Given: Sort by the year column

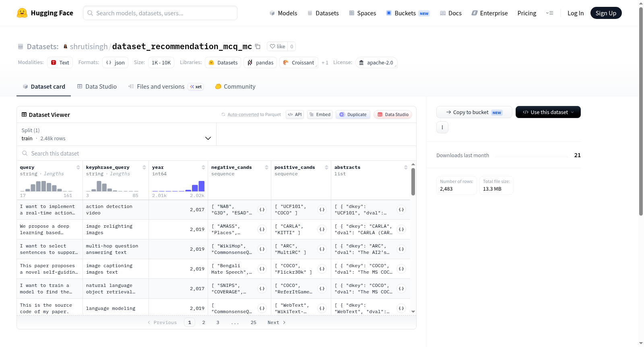Looking at the screenshot, I should pos(203,167).
